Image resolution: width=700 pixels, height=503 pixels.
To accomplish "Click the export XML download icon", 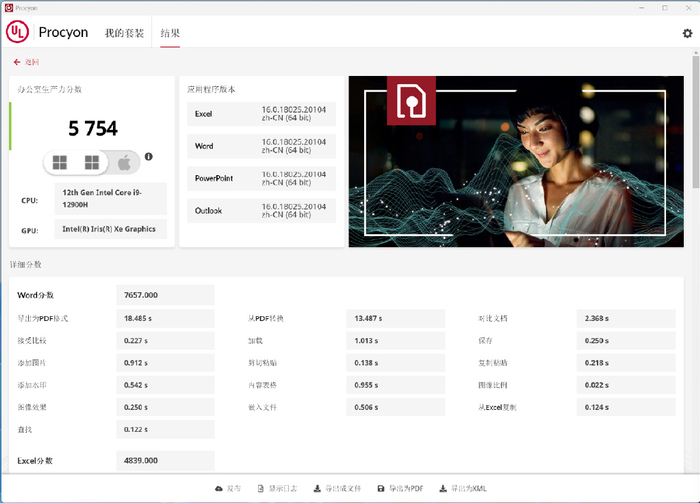I will click(443, 489).
